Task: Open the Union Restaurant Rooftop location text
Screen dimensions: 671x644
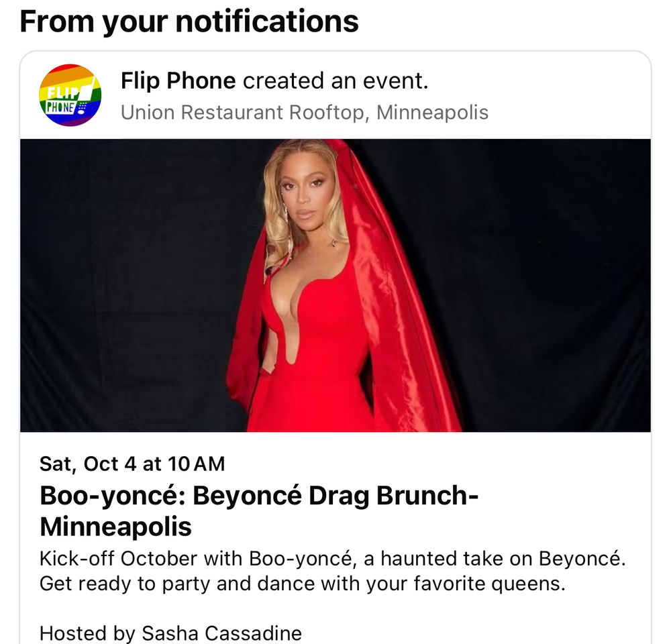Action: point(304,113)
